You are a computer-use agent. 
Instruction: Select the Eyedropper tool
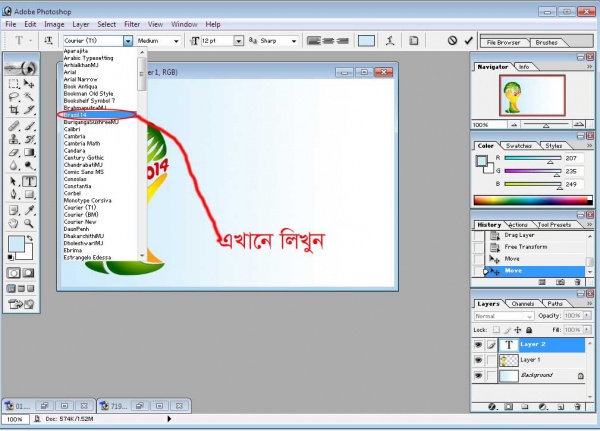(x=29, y=210)
